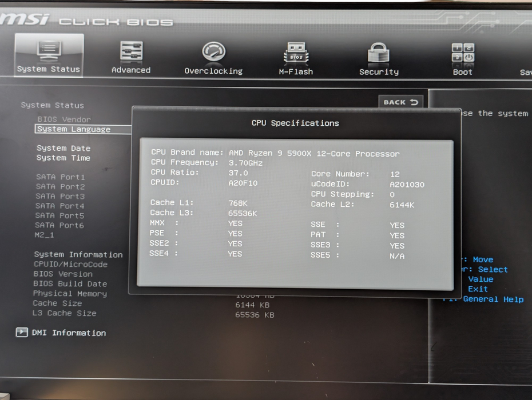Open the Security padlock icon
The image size is (532, 400).
(378, 53)
